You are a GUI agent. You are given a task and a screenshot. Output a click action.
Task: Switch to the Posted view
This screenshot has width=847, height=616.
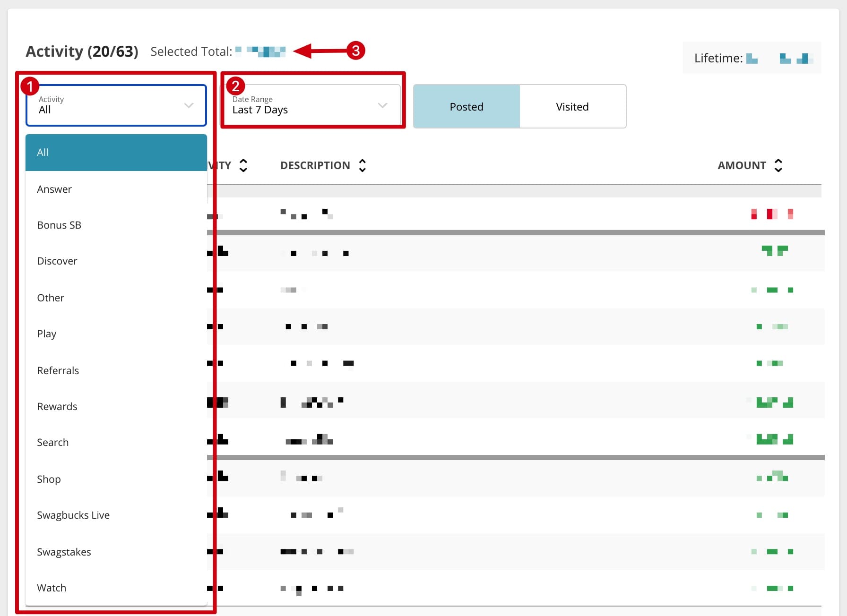(466, 107)
